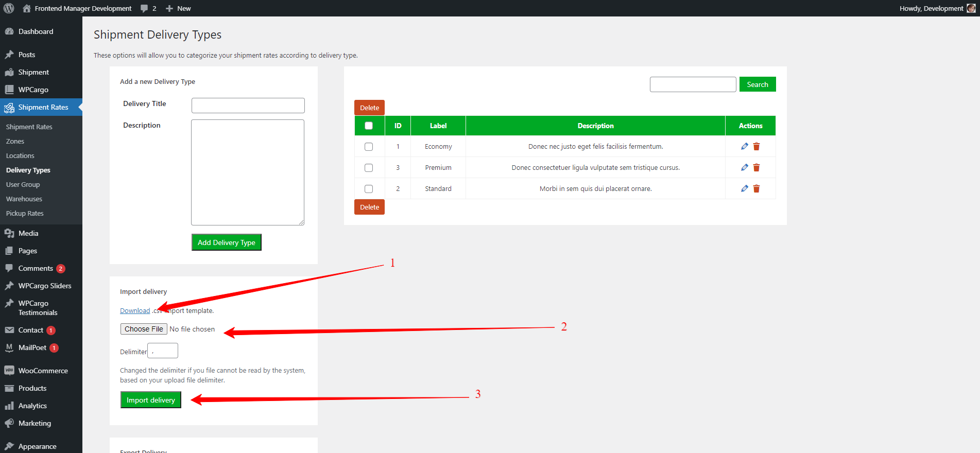Go to Warehouses in Shipment Rates submenu
The image size is (980, 453).
(x=24, y=199)
